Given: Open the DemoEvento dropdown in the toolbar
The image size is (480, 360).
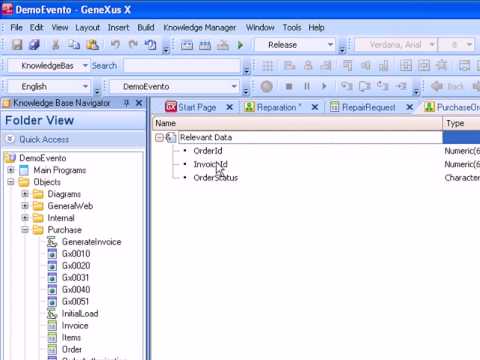Looking at the screenshot, I should coord(234,86).
